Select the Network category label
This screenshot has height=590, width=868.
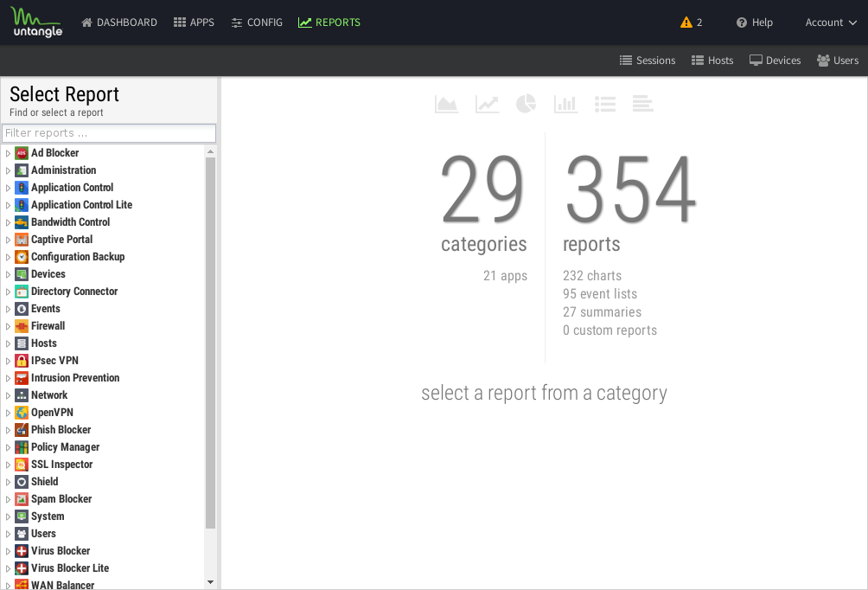pos(49,395)
